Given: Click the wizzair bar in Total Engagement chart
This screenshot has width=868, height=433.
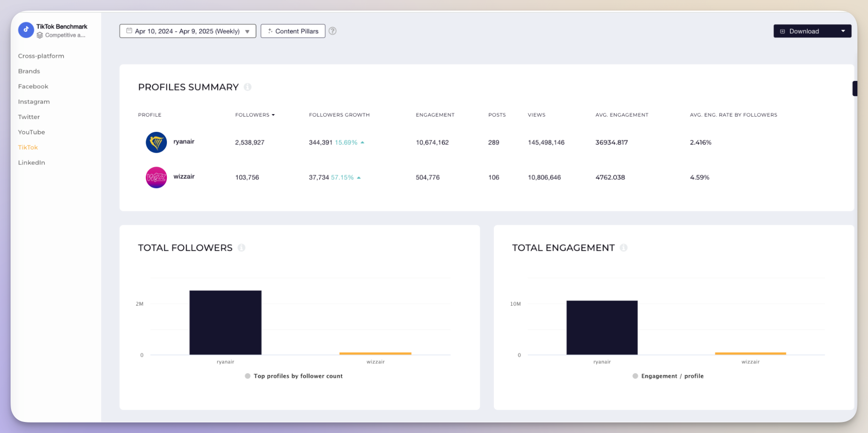Looking at the screenshot, I should point(751,354).
